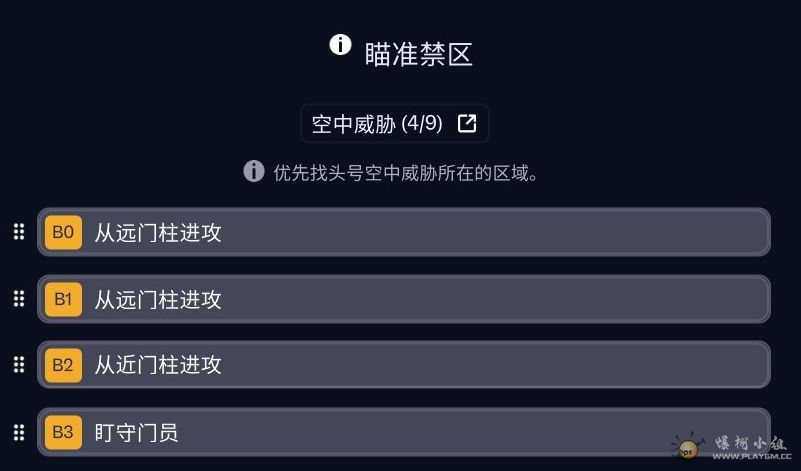The height and width of the screenshot is (471, 801).
Task: Click the info icon beside 瞄准禁区 title
Action: coord(340,45)
